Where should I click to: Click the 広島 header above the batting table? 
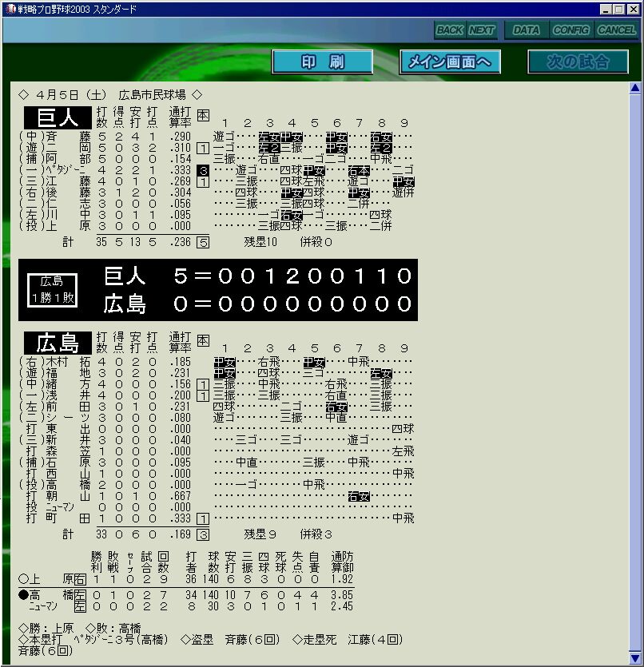(x=58, y=343)
